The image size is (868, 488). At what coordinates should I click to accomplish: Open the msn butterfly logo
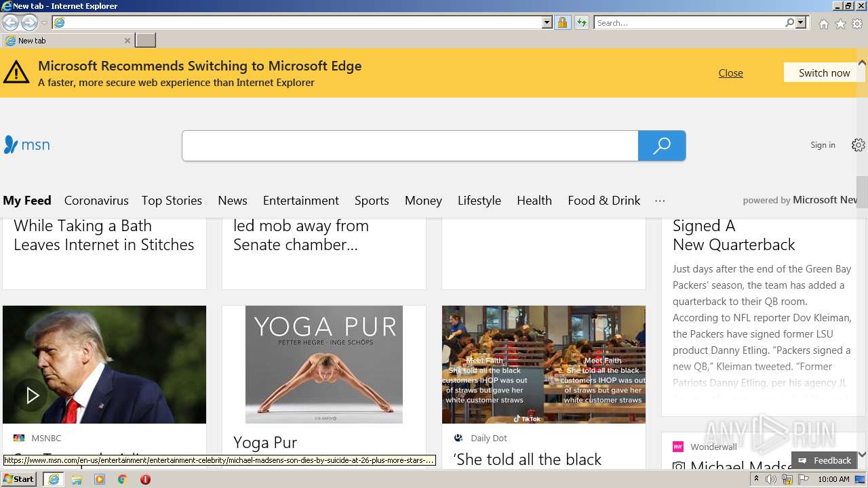[26, 145]
